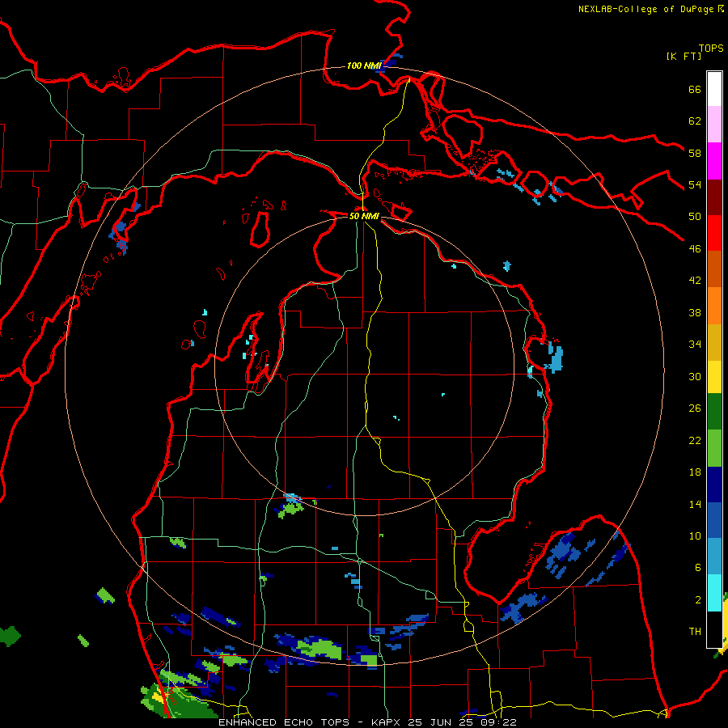Pick the black TH legend swatch
This screenshot has width=728, height=728.
pos(714,629)
